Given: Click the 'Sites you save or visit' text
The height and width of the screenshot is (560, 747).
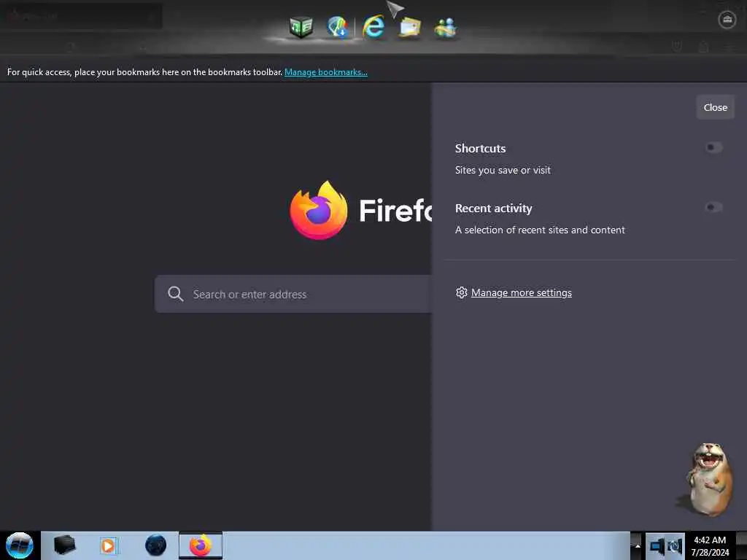Looking at the screenshot, I should 503,170.
